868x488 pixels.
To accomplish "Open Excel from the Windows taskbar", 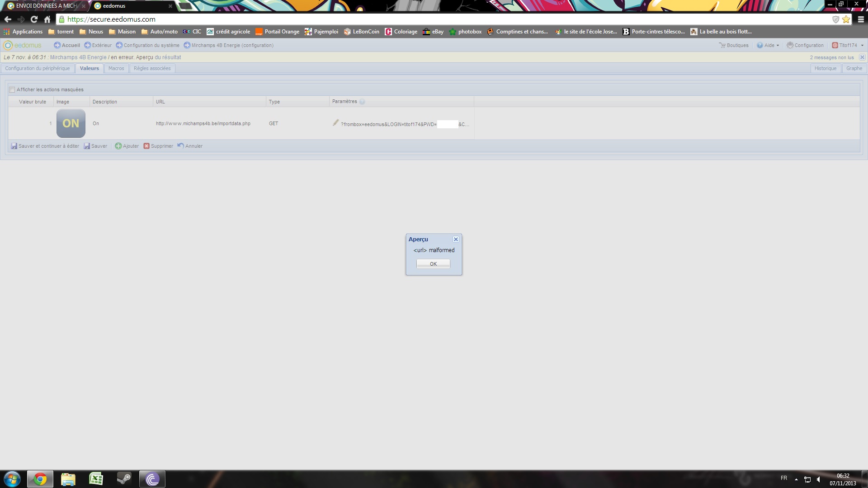I will [96, 479].
